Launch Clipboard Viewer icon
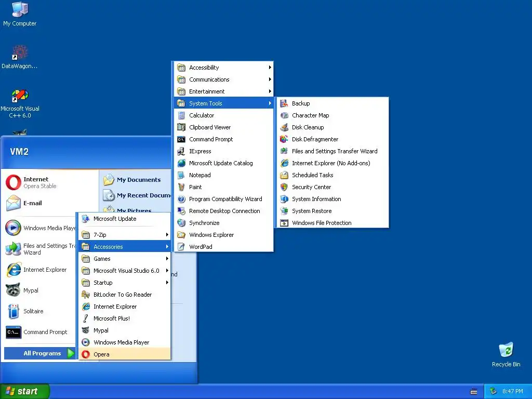 (x=181, y=127)
